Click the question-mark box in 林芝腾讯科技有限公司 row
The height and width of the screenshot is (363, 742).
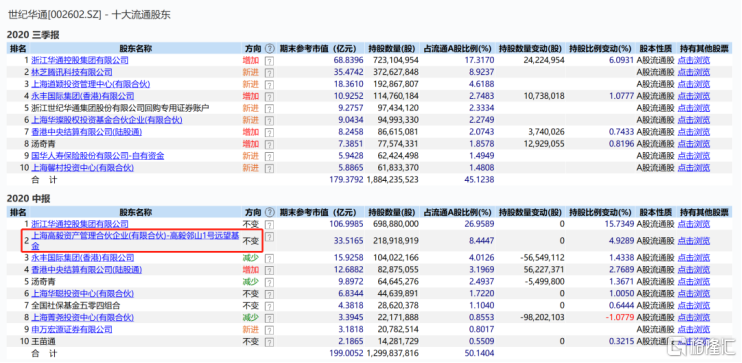[269, 72]
